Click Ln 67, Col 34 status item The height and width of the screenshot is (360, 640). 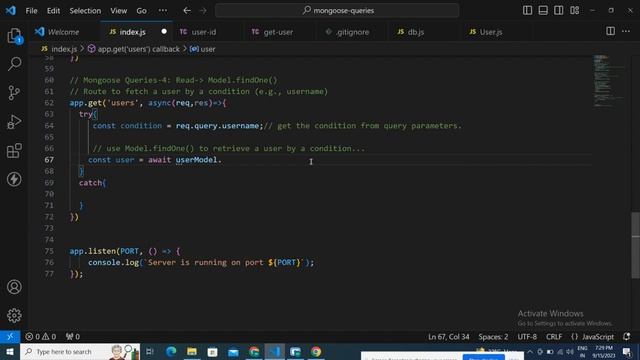(x=449, y=337)
